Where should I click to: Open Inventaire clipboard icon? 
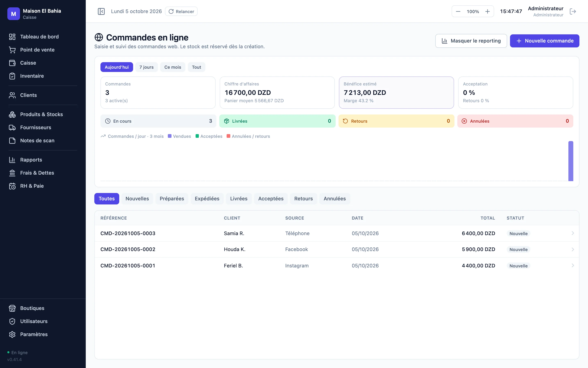point(12,76)
